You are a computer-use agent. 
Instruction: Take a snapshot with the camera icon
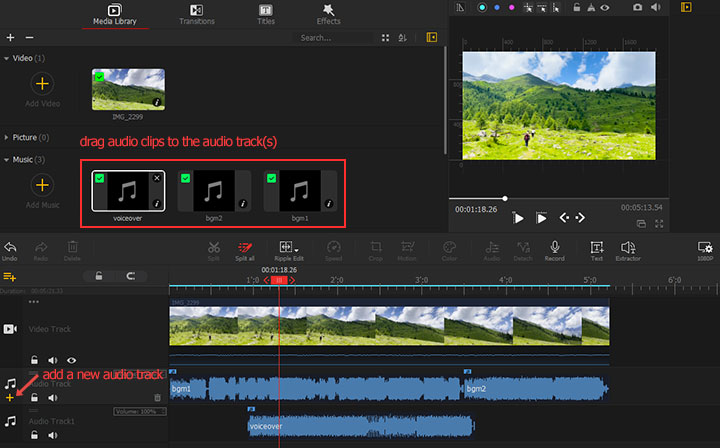click(638, 8)
